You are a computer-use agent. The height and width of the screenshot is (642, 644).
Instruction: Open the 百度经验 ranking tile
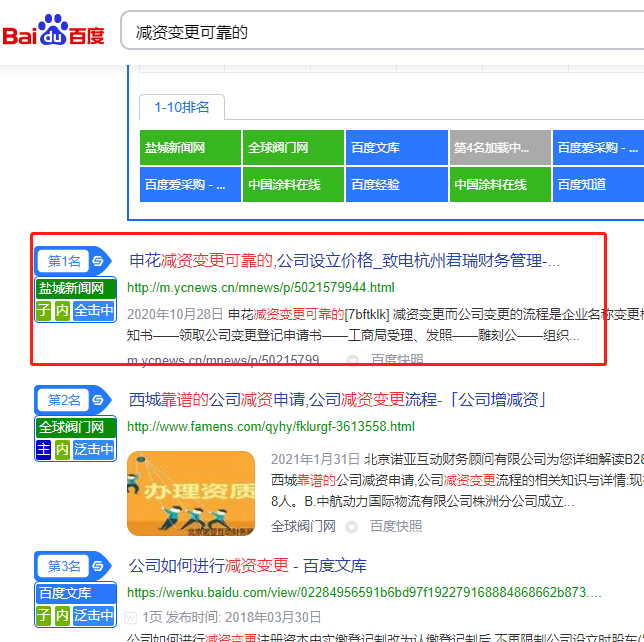click(397, 184)
